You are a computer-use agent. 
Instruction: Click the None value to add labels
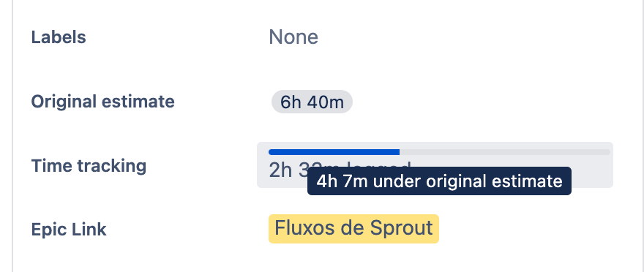293,37
